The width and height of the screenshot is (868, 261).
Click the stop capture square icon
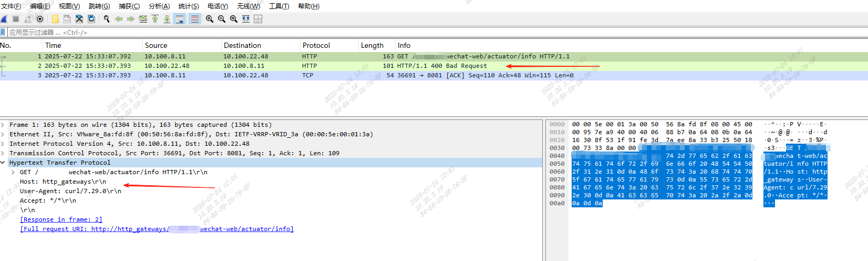16,19
